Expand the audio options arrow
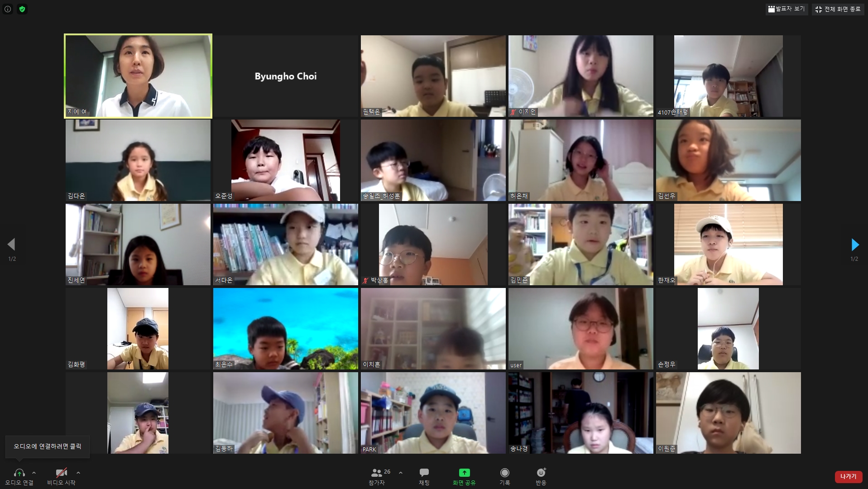Viewport: 868px width, 489px height. pos(34,473)
